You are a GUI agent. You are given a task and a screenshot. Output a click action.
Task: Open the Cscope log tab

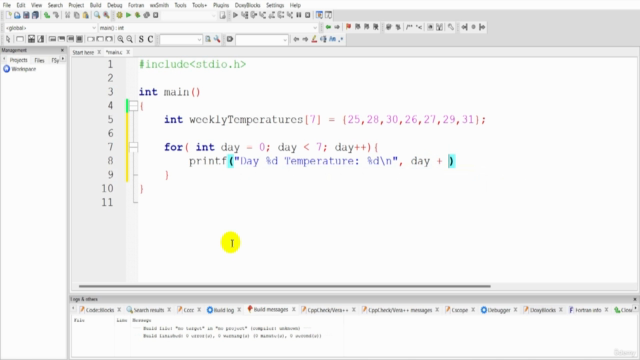(456, 310)
